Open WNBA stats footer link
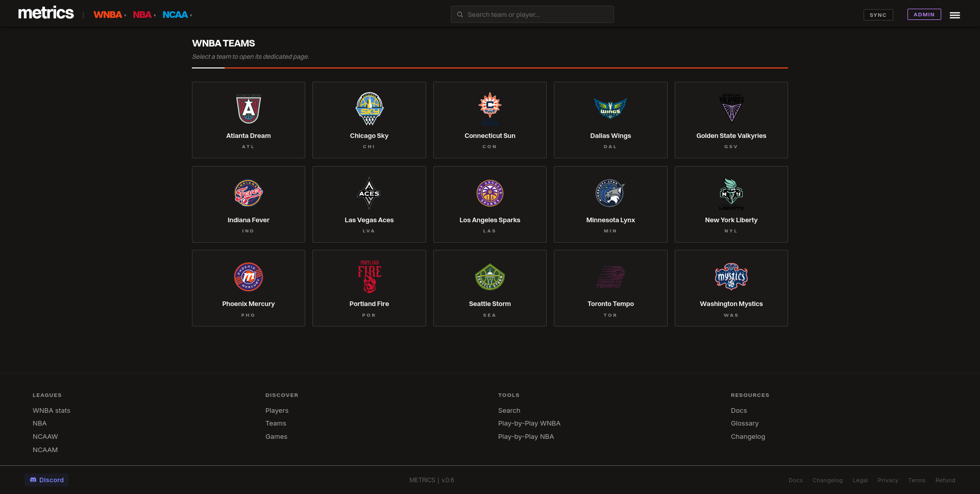 tap(52, 410)
